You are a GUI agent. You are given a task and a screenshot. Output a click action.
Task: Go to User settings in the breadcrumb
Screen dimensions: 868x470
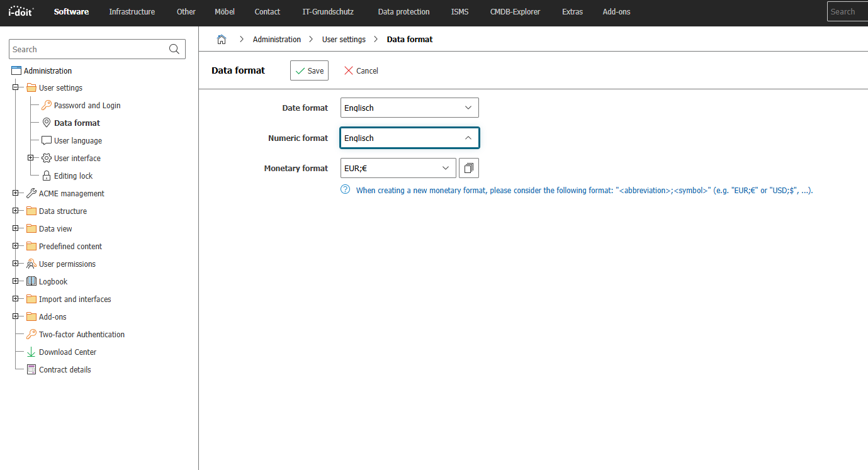[344, 39]
